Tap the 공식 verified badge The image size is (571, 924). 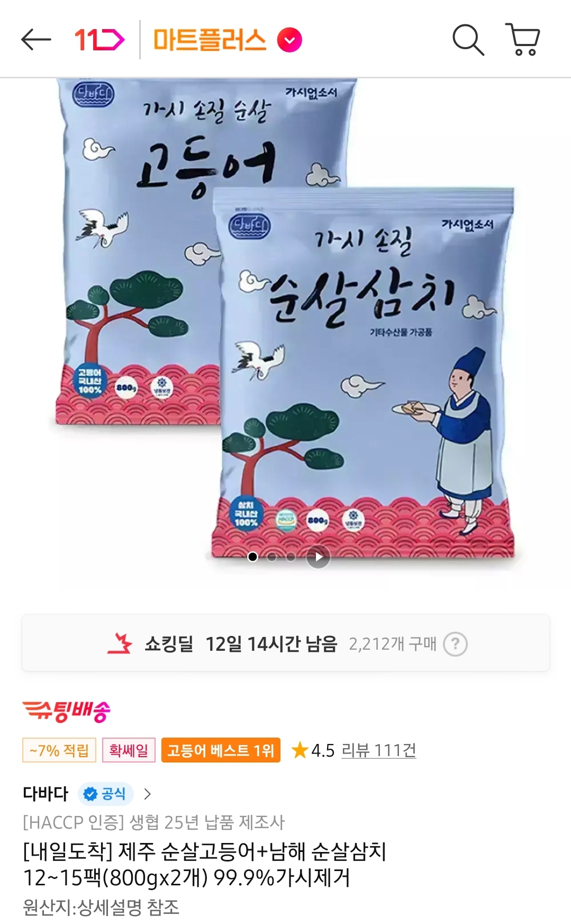[105, 794]
